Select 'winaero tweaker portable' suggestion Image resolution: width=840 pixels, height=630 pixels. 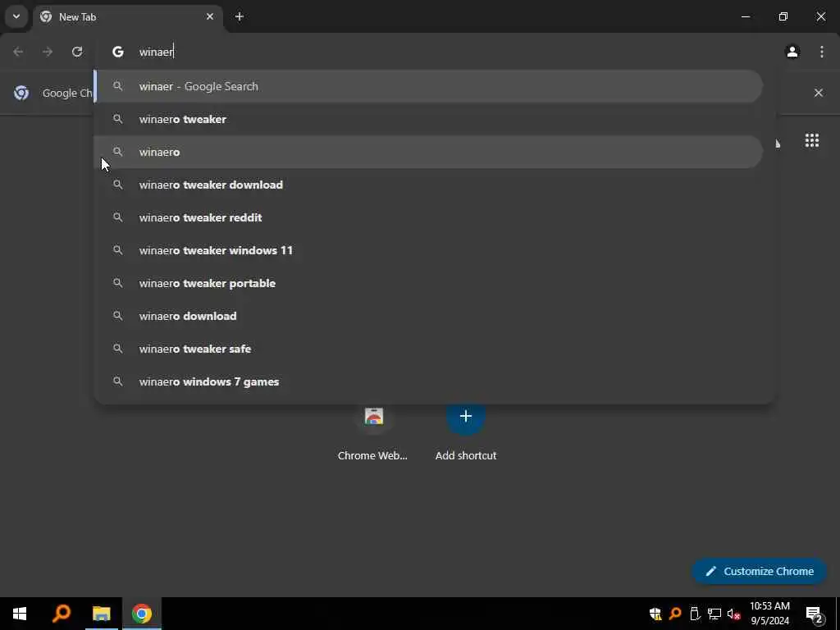click(x=428, y=283)
